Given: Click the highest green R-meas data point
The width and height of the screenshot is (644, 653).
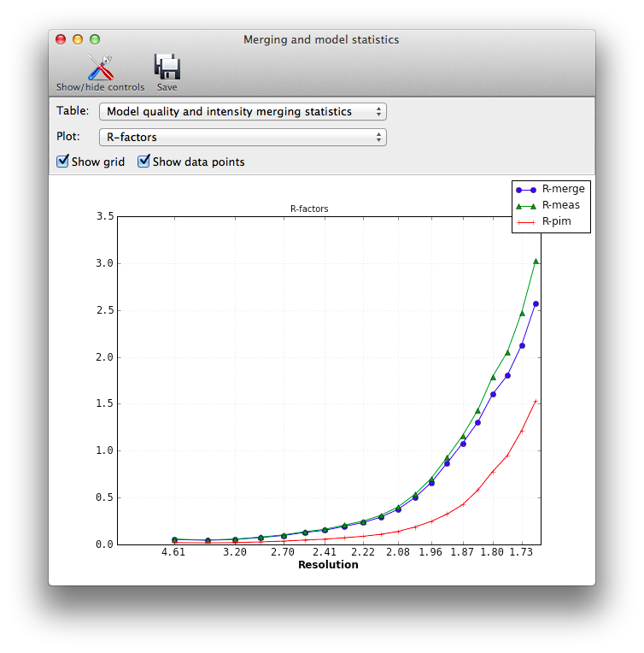Looking at the screenshot, I should click(x=536, y=261).
